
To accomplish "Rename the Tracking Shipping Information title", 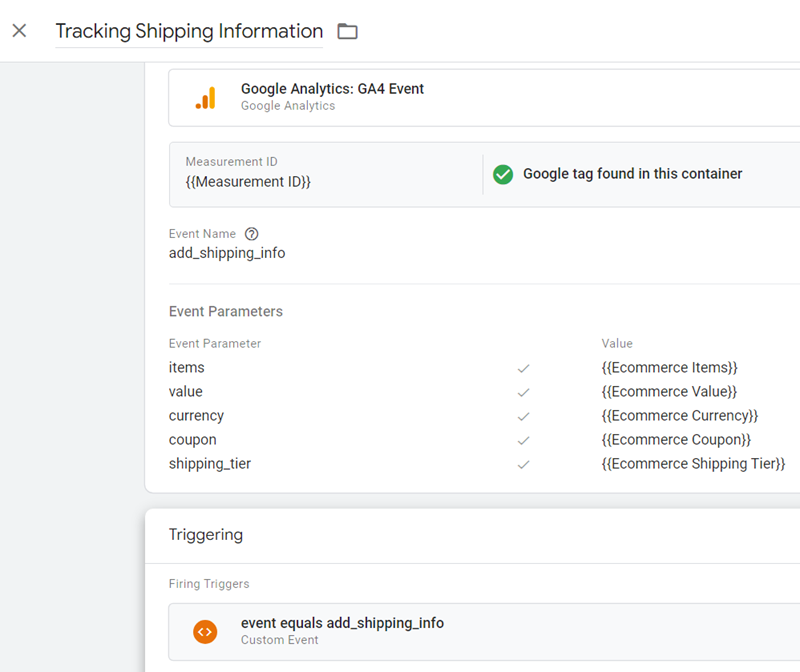I will click(x=189, y=31).
